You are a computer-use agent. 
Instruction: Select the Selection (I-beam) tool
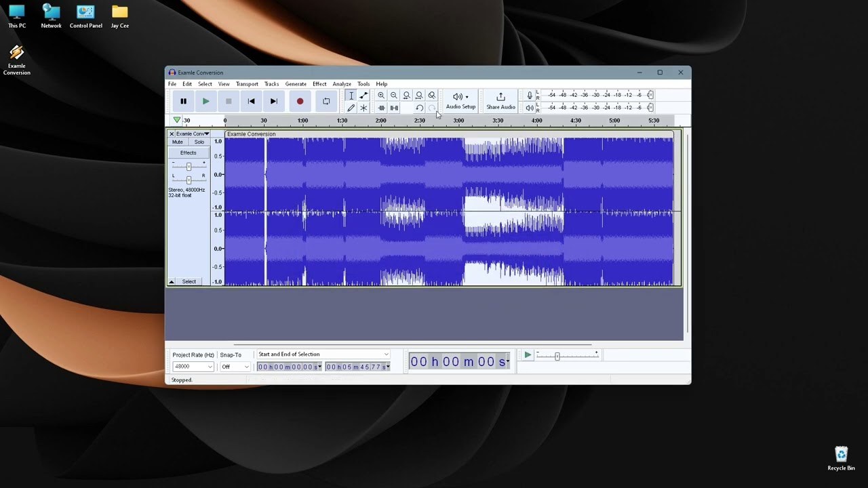(x=351, y=96)
